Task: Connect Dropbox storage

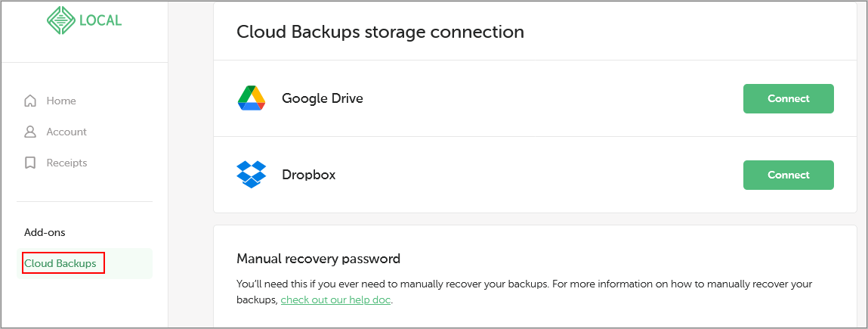Action: point(788,175)
